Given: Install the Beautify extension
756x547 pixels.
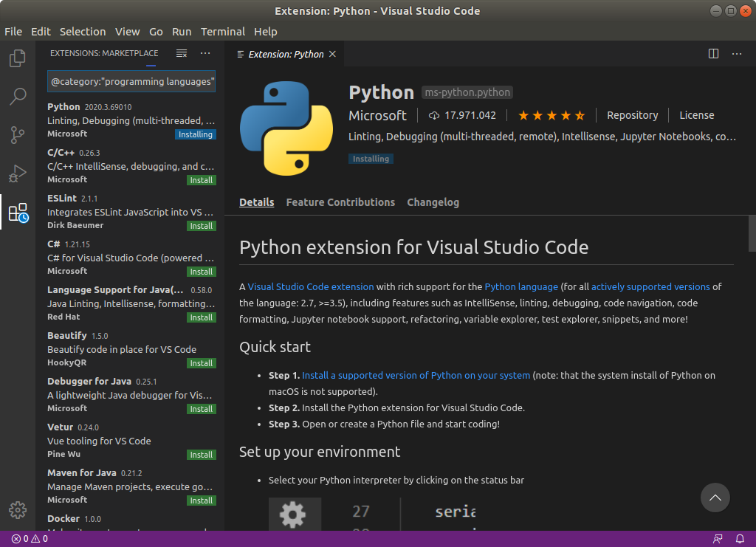Looking at the screenshot, I should pyautogui.click(x=202, y=363).
